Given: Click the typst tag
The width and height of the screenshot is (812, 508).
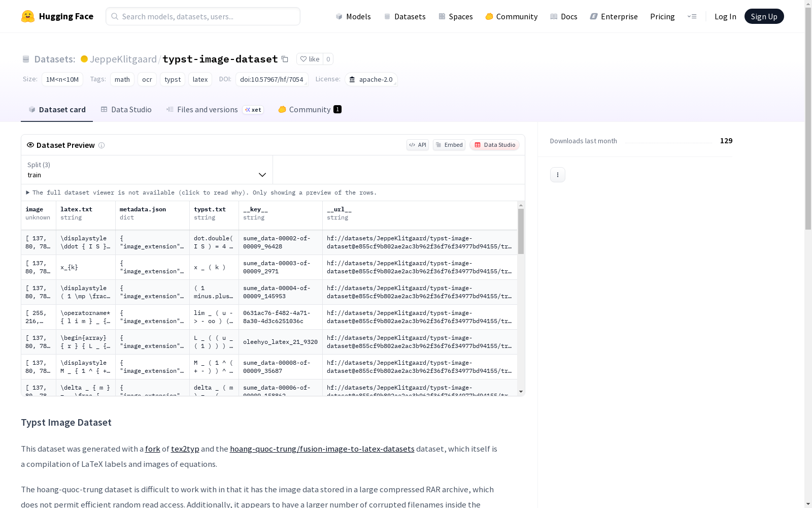Looking at the screenshot, I should 173,79.
